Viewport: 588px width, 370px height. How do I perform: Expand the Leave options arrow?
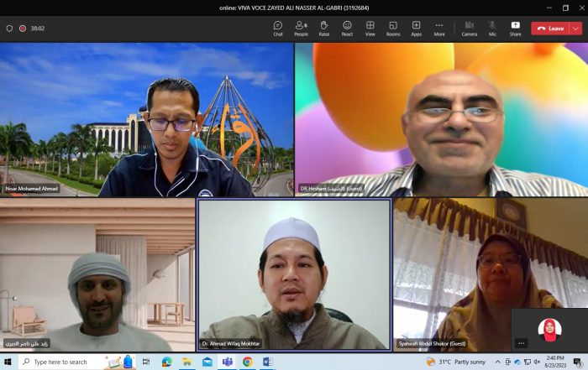575,28
